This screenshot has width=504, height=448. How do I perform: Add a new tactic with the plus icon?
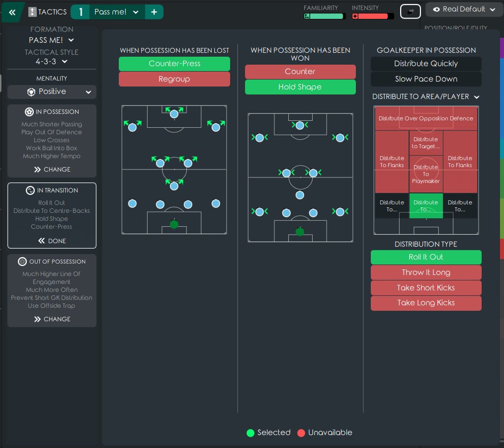click(154, 12)
